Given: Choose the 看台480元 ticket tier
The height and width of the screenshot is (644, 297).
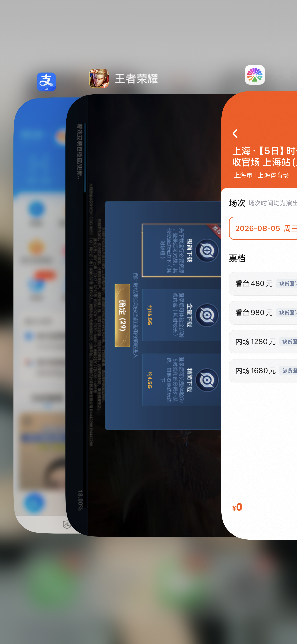Looking at the screenshot, I should [x=263, y=284].
